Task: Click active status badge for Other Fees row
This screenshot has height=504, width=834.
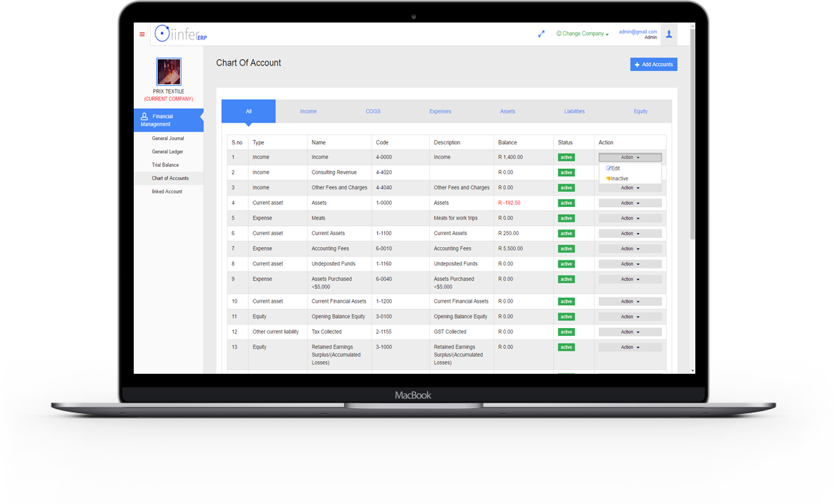Action: pos(566,188)
